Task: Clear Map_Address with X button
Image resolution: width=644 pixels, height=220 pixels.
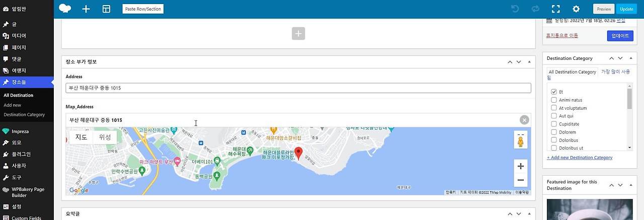Action: tap(524, 120)
